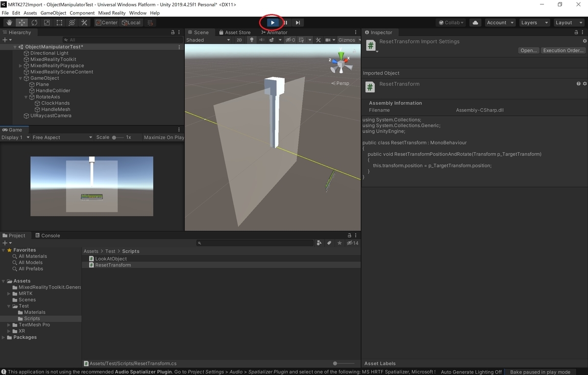Open Unity cloud services icon
588x375 pixels.
coord(475,23)
